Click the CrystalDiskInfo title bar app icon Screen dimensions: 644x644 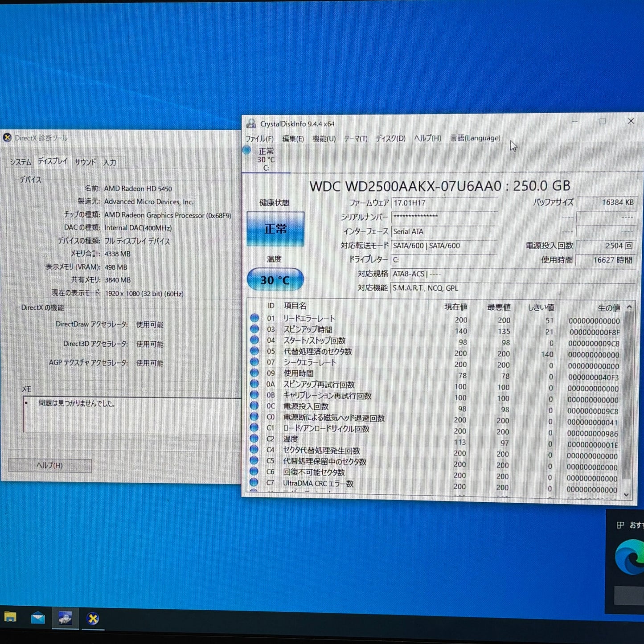[252, 123]
